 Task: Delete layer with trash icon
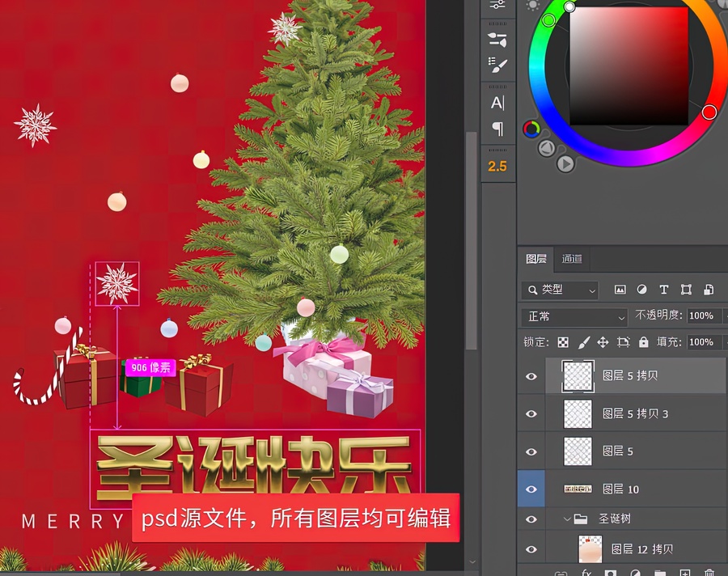tap(709, 574)
